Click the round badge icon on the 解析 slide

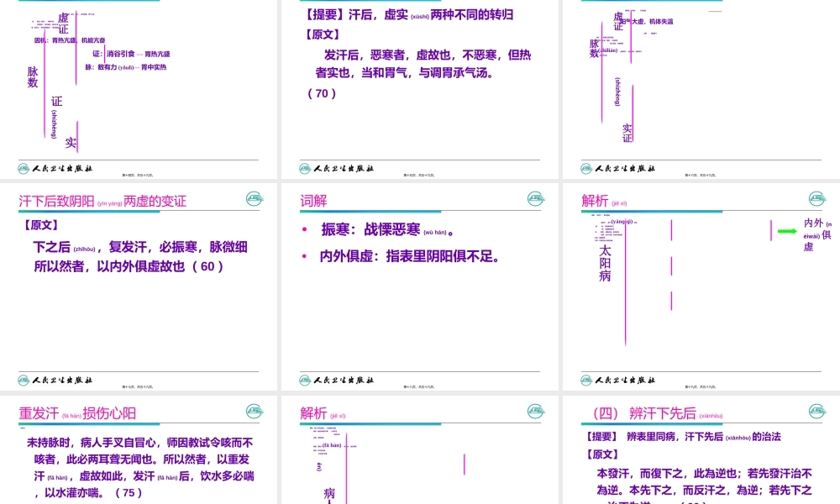[815, 200]
